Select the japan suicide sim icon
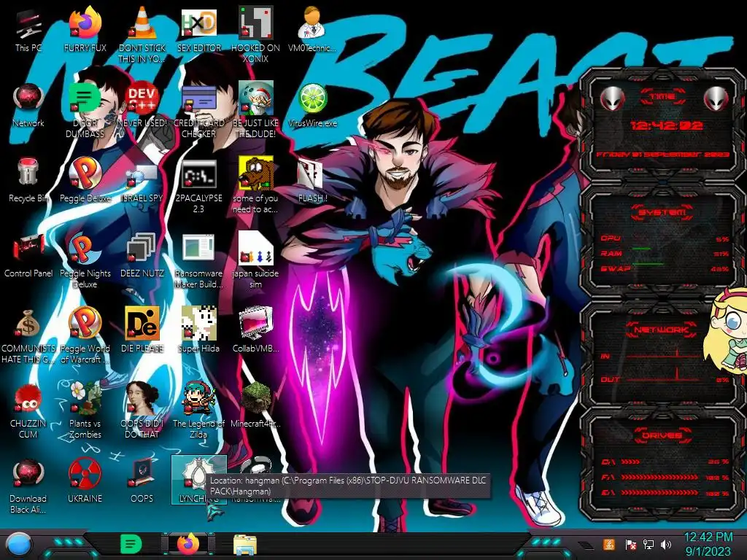The height and width of the screenshot is (560, 747). point(255,260)
